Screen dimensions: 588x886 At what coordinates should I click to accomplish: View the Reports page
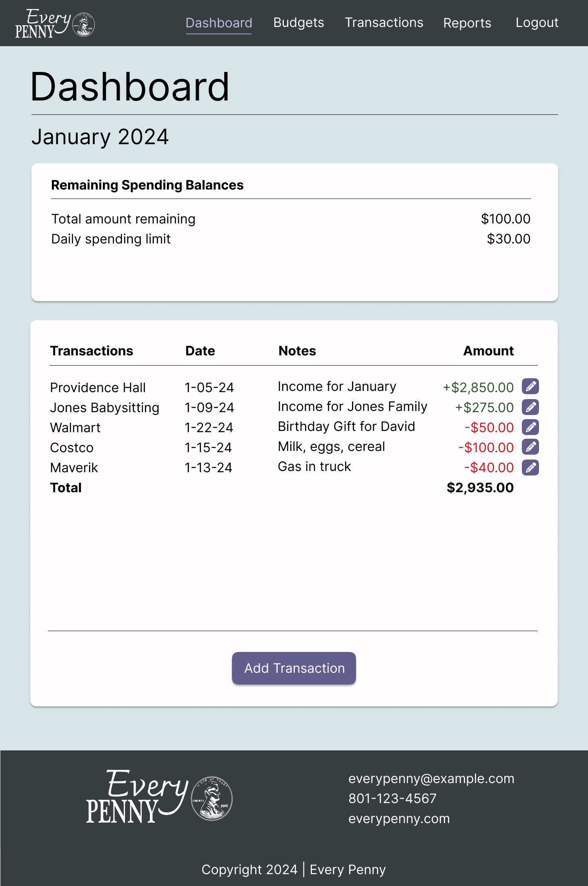(467, 23)
